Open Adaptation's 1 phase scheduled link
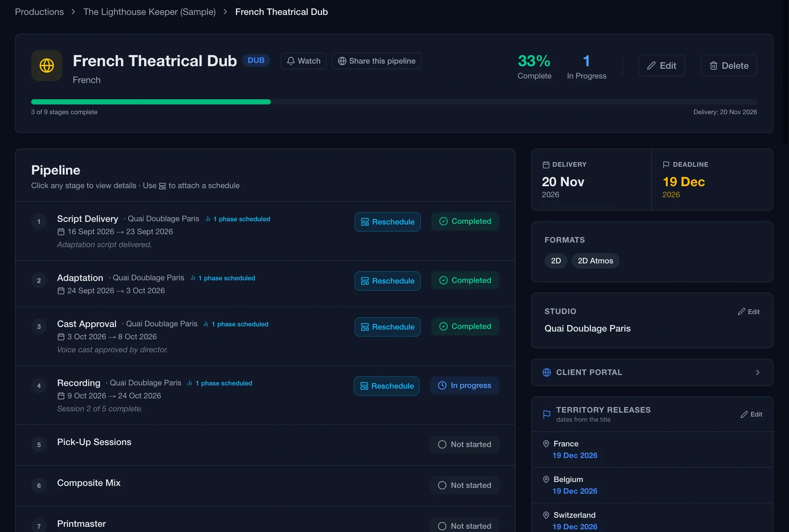 tap(223, 278)
